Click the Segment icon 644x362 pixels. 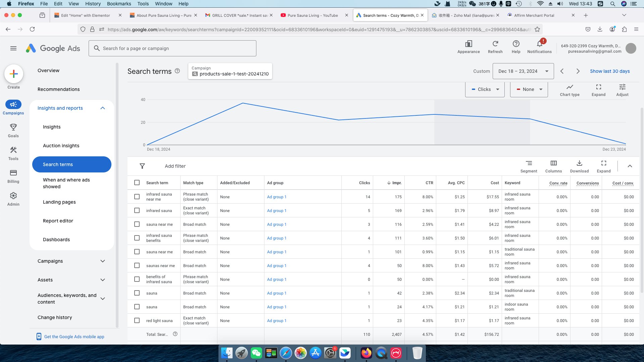coord(529,163)
